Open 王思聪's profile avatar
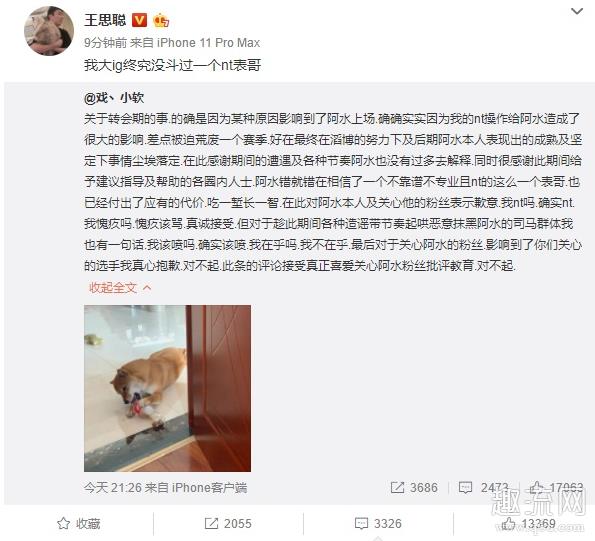The height and width of the screenshot is (541, 595). pos(49,31)
